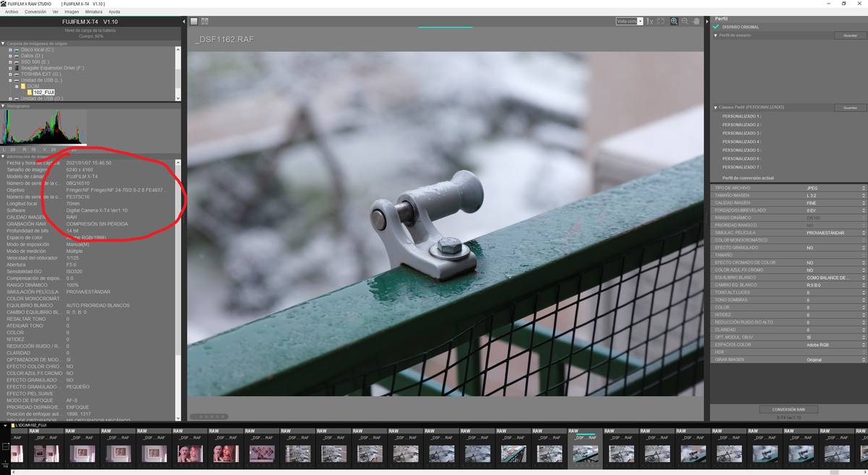This screenshot has width=868, height=475.
Task: Click Guardar next to Perfil de usuario
Action: pyautogui.click(x=850, y=35)
